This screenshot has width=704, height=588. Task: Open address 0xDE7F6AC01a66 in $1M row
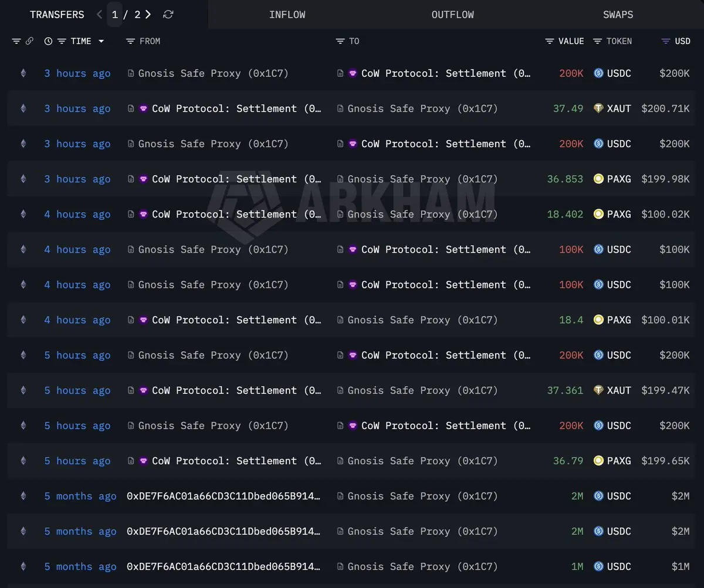[x=224, y=566]
